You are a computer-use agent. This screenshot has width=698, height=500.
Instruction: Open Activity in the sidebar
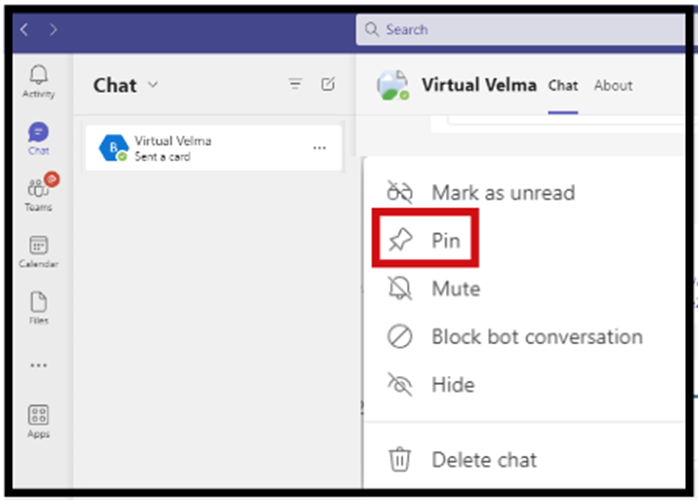pos(39,81)
